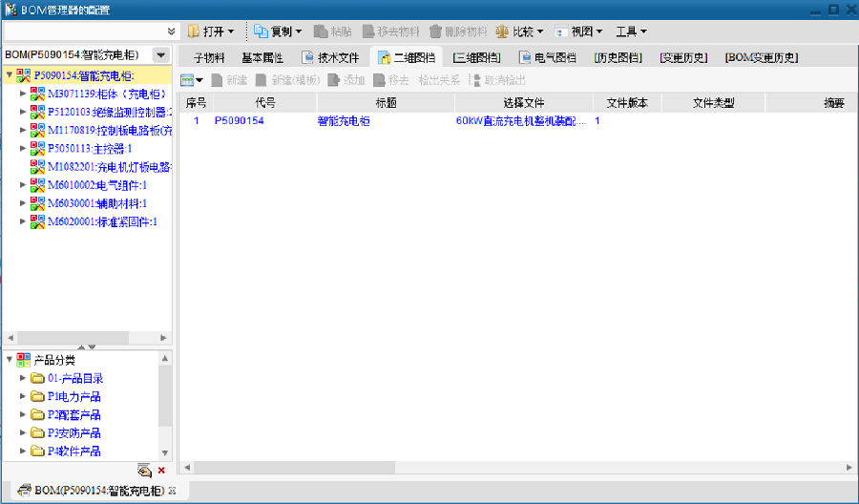Open the 比较 compare scales menu
The height and width of the screenshot is (504, 859).
point(519,31)
